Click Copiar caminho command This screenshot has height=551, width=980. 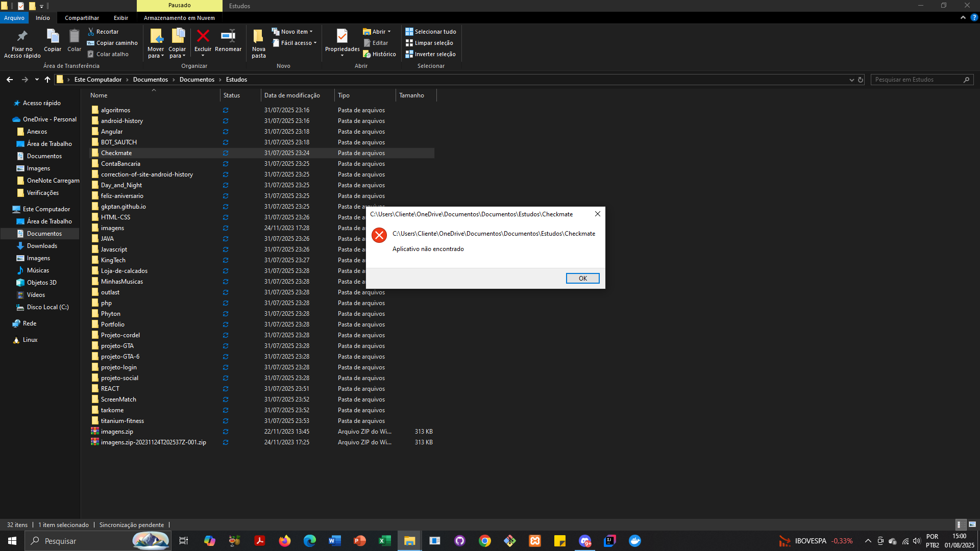112,43
